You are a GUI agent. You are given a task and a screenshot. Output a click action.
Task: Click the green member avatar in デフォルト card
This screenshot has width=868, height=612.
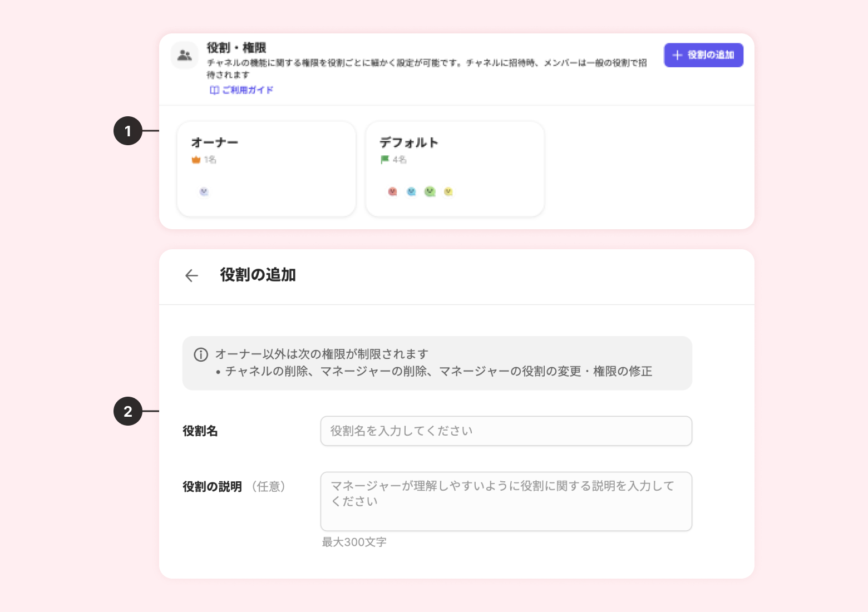430,192
